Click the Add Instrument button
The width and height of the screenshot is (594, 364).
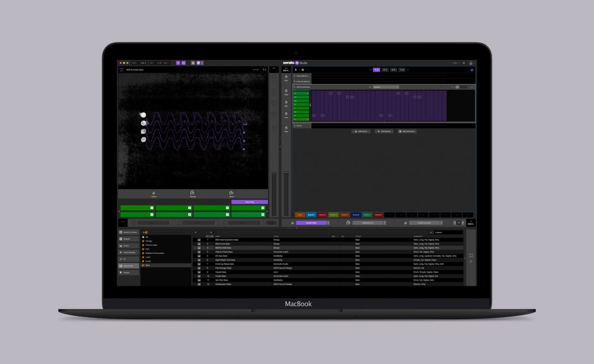(x=407, y=131)
